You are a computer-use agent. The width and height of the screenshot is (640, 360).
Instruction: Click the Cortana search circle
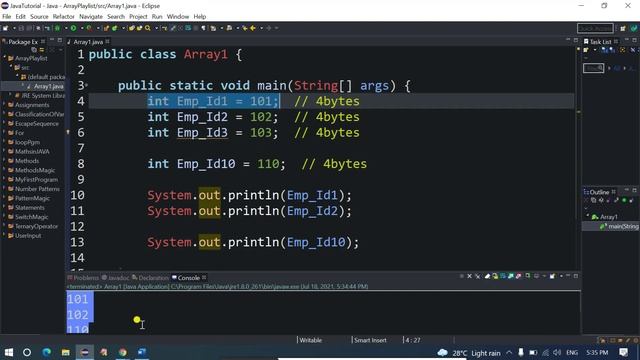tap(27, 352)
